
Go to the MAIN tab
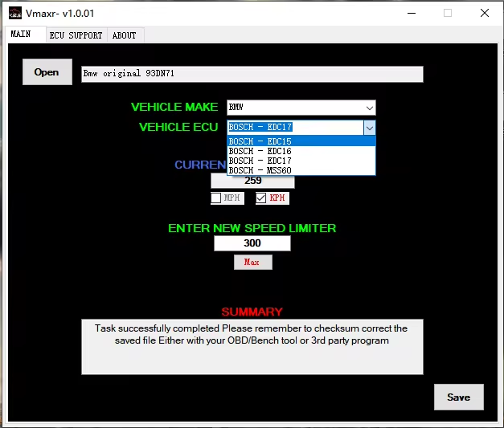point(21,35)
